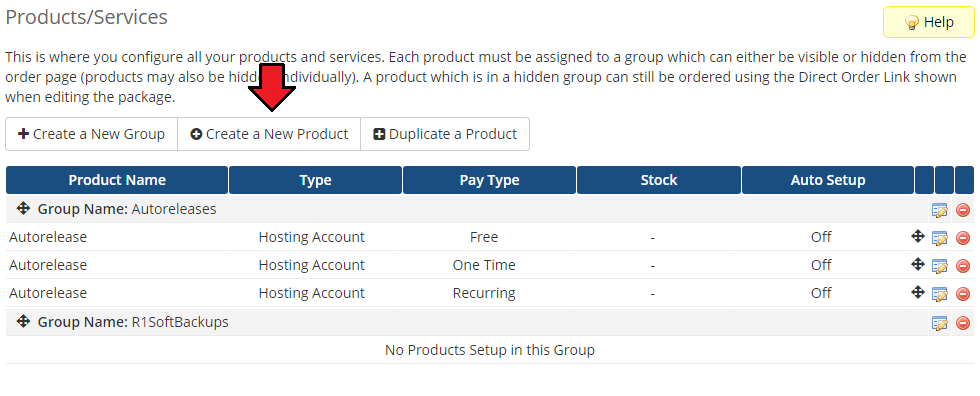Click the Type column header

point(315,181)
